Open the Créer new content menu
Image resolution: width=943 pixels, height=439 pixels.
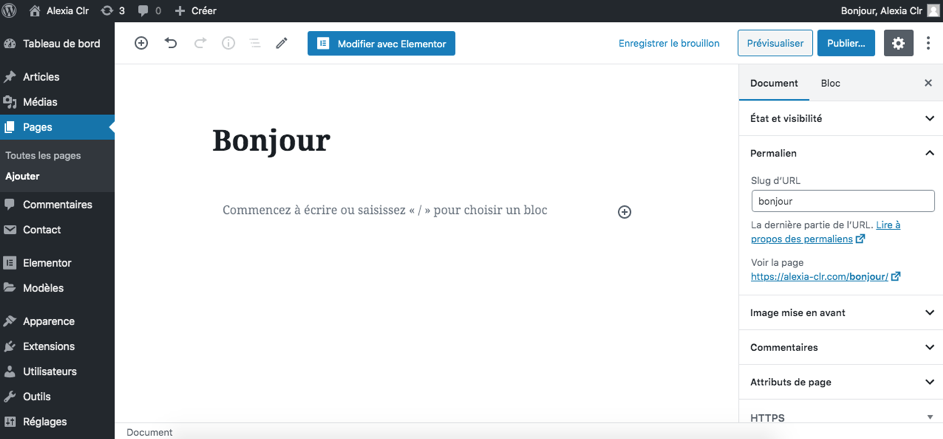[195, 10]
